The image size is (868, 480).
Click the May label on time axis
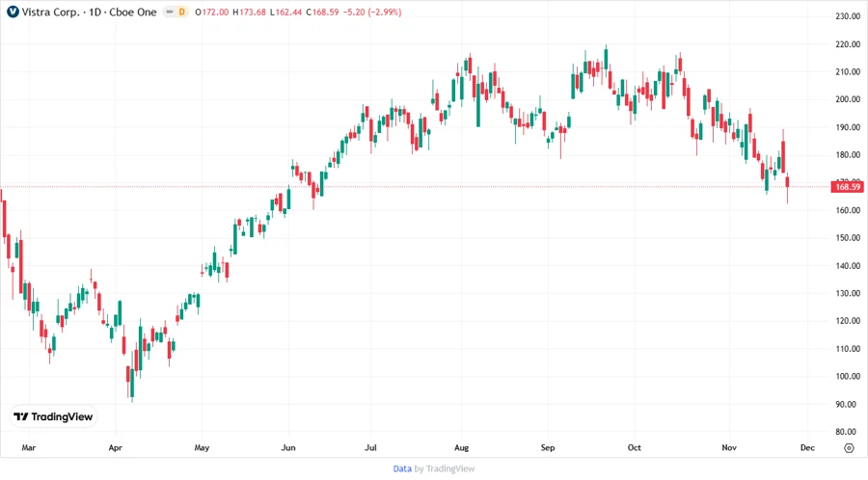[202, 447]
